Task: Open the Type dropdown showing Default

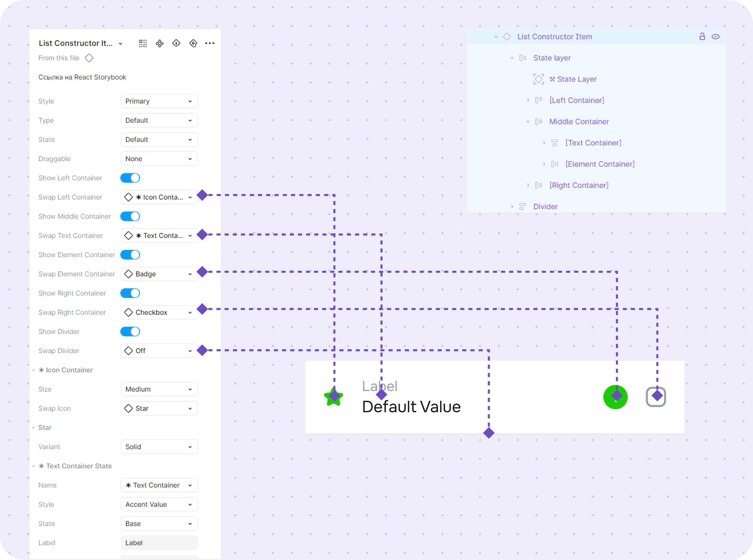Action: (159, 120)
